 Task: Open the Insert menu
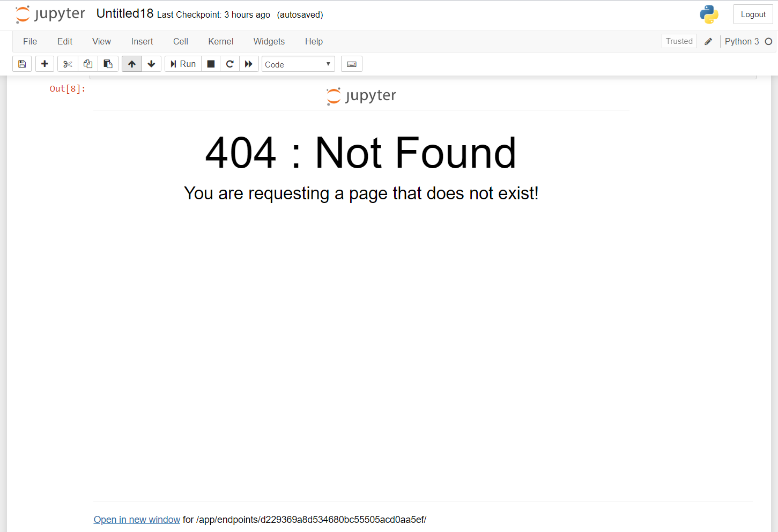coord(142,41)
